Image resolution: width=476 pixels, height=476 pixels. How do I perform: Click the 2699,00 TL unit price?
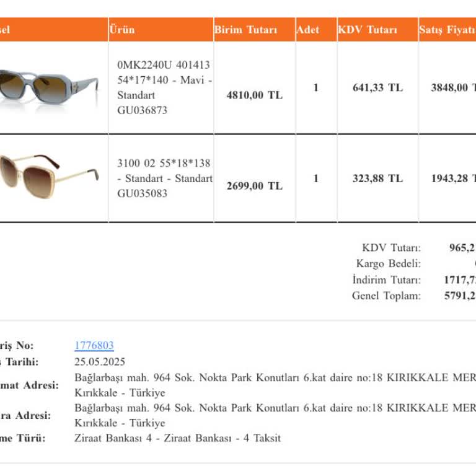coord(254,186)
